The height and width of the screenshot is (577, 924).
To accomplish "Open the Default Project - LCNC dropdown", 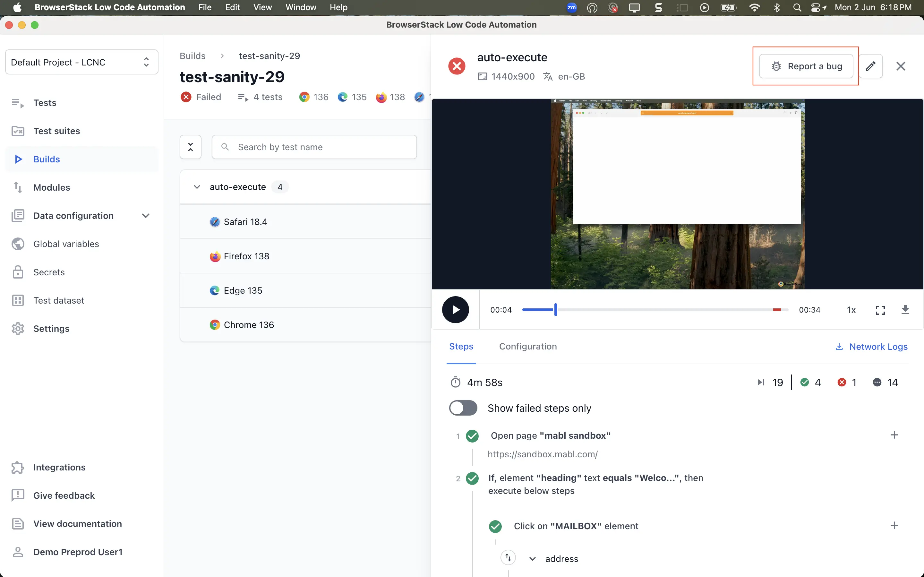I will [x=81, y=62].
